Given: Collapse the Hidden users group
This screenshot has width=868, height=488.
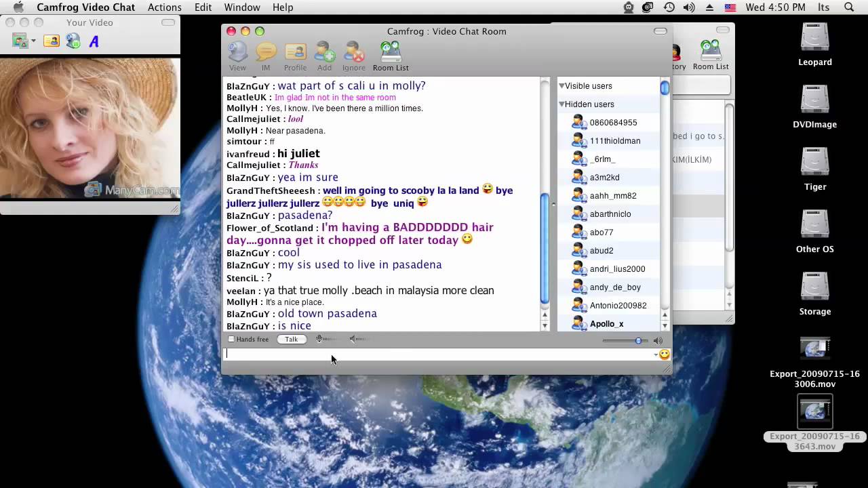Looking at the screenshot, I should point(561,104).
